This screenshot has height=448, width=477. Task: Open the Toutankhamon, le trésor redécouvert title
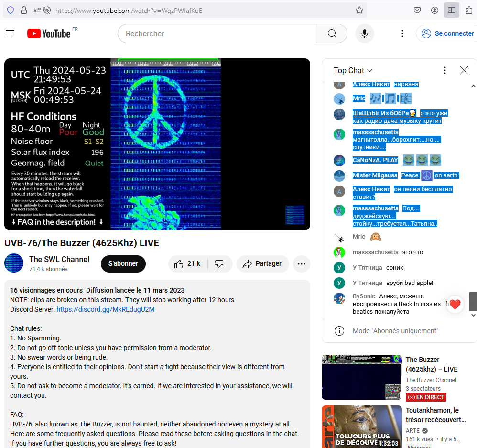[x=435, y=415]
